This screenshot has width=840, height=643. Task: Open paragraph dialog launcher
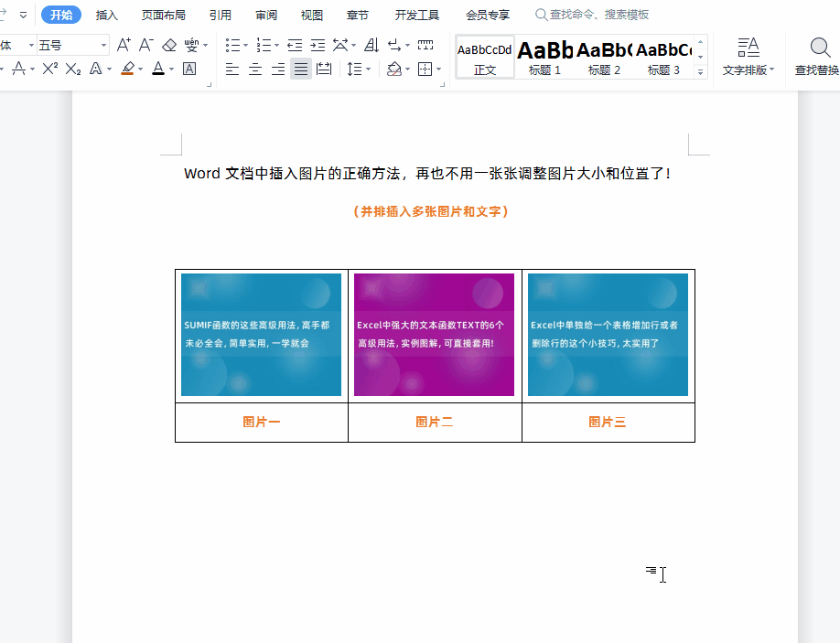point(443,84)
